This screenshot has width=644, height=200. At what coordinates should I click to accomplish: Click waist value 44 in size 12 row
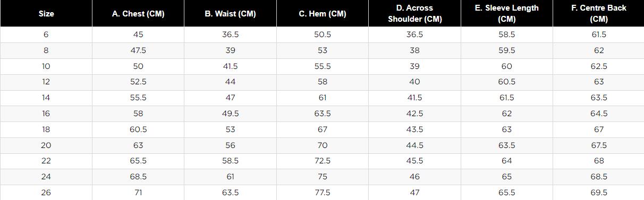tap(230, 82)
